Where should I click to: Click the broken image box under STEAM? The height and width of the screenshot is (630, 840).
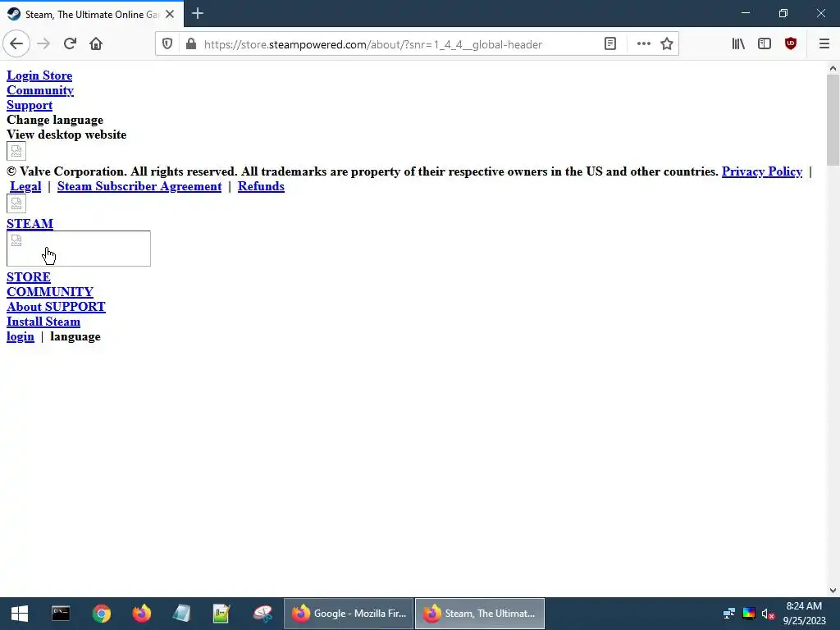coord(78,249)
